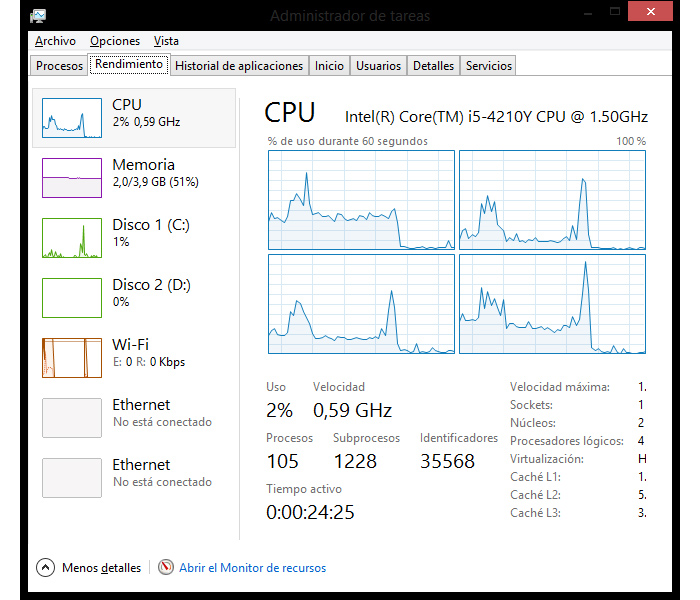
Task: Click the top-left CPU core graph
Action: 361,200
